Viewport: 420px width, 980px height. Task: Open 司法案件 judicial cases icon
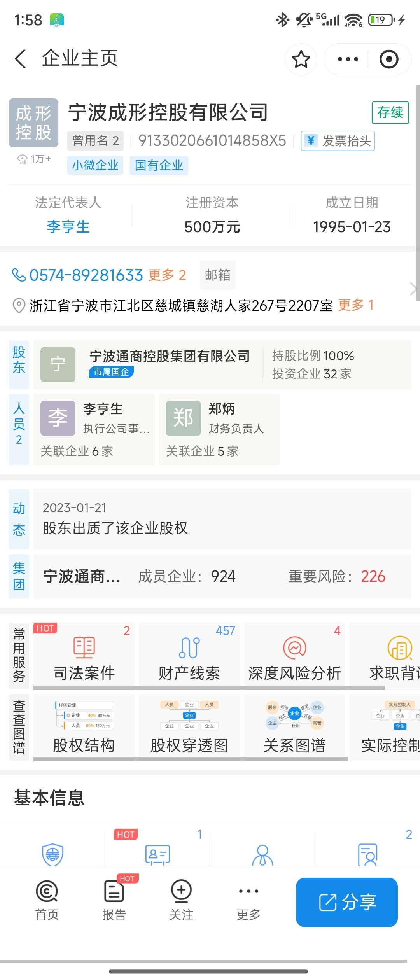tap(84, 647)
